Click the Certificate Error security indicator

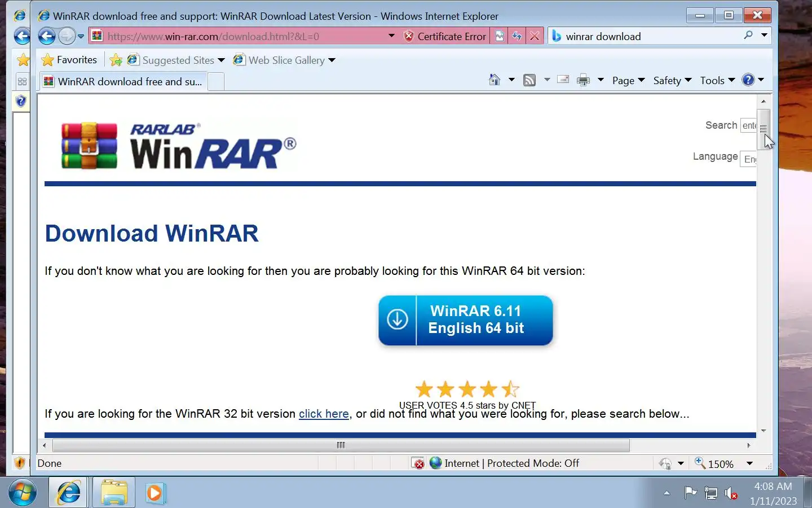point(445,36)
